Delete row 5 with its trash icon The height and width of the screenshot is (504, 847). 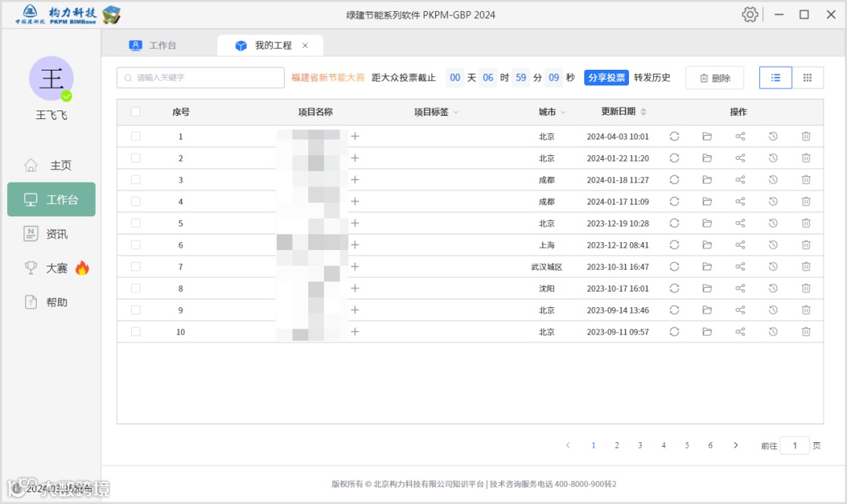tap(806, 223)
